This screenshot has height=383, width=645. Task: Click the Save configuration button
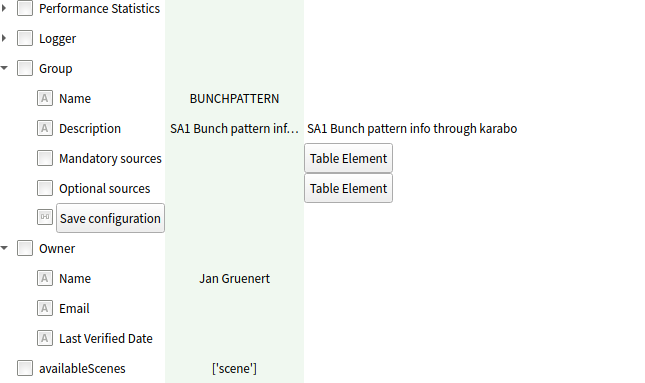coord(110,218)
